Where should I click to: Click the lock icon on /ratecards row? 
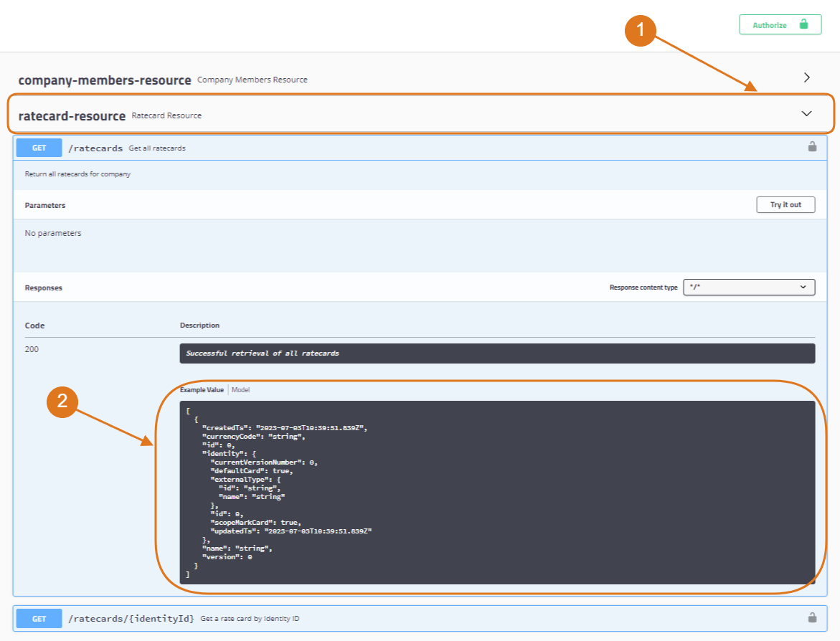[x=812, y=147]
